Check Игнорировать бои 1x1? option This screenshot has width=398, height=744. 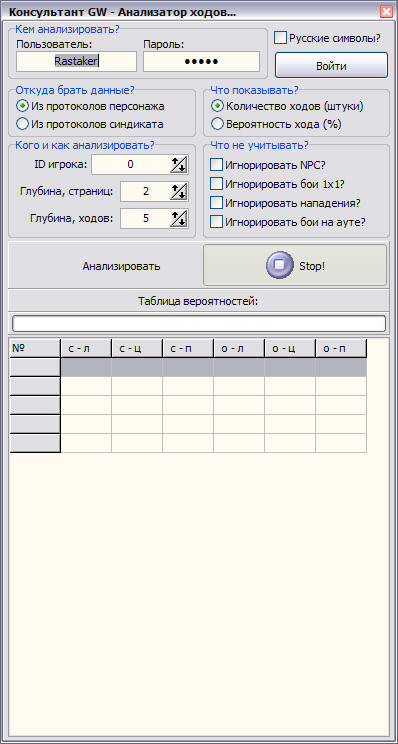click(x=216, y=183)
